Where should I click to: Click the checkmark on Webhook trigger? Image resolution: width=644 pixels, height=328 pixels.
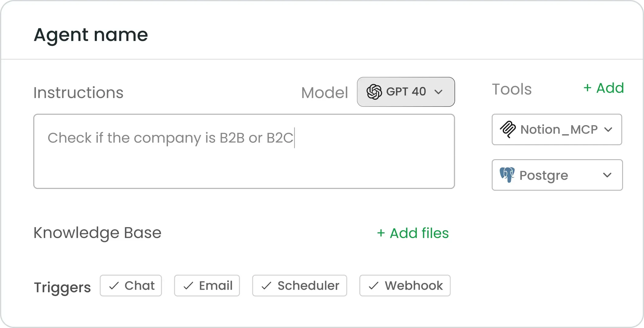pyautogui.click(x=373, y=285)
